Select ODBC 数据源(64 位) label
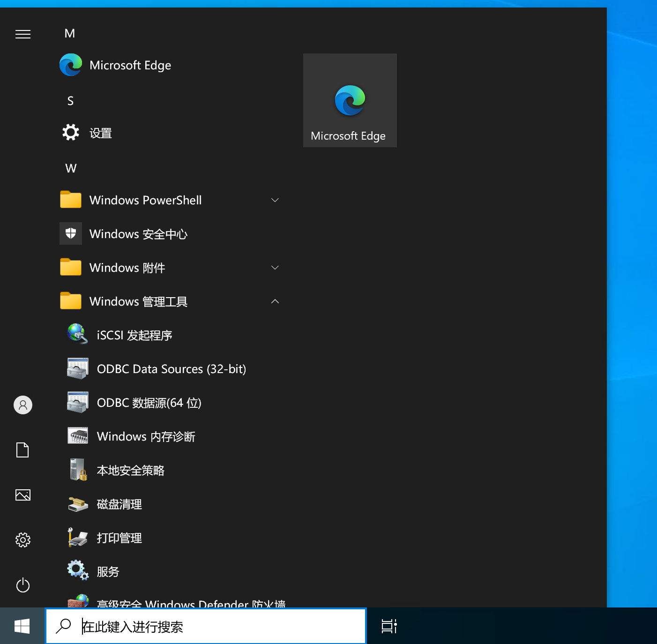Viewport: 657px width, 644px height. [149, 403]
